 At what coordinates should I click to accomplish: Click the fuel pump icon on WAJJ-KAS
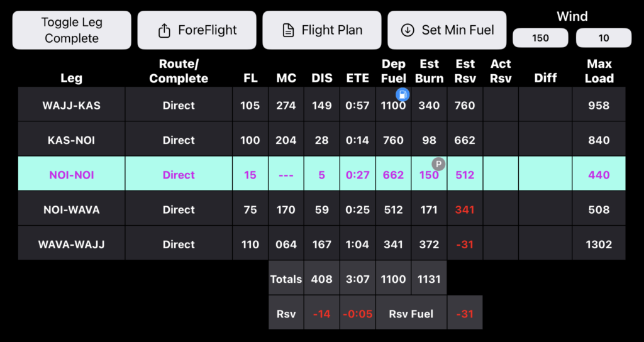coord(402,95)
